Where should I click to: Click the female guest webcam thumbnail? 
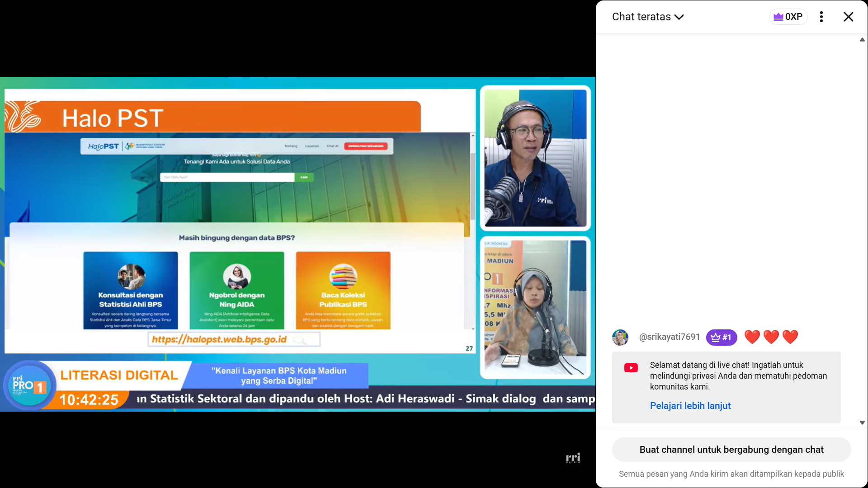(535, 307)
